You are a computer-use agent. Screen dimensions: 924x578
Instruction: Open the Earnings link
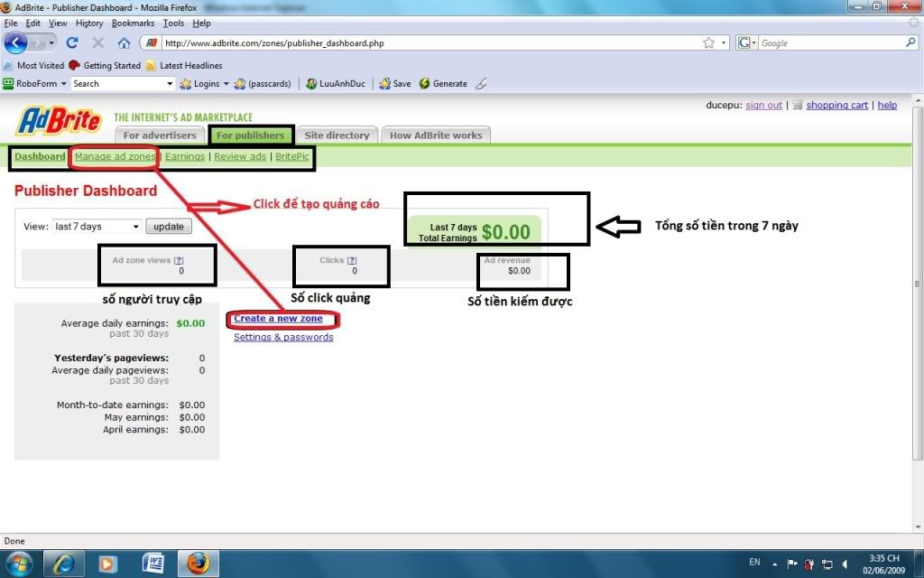click(x=185, y=156)
